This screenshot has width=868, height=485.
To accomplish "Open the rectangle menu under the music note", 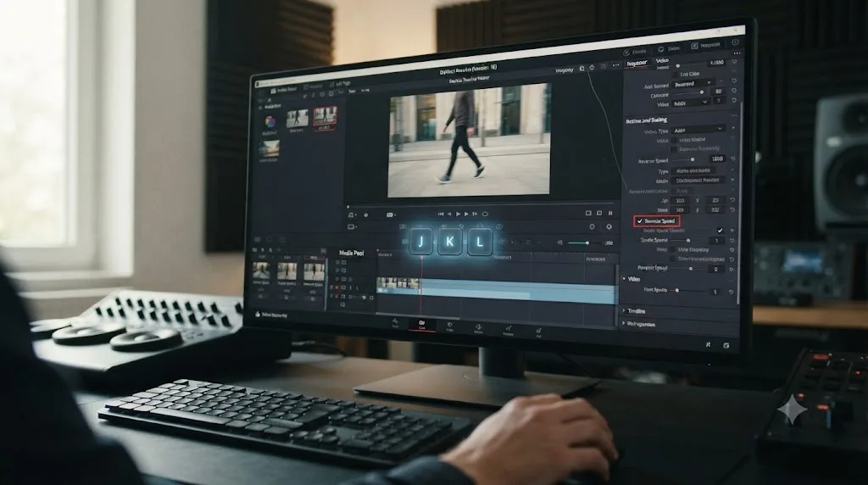I will (352, 226).
